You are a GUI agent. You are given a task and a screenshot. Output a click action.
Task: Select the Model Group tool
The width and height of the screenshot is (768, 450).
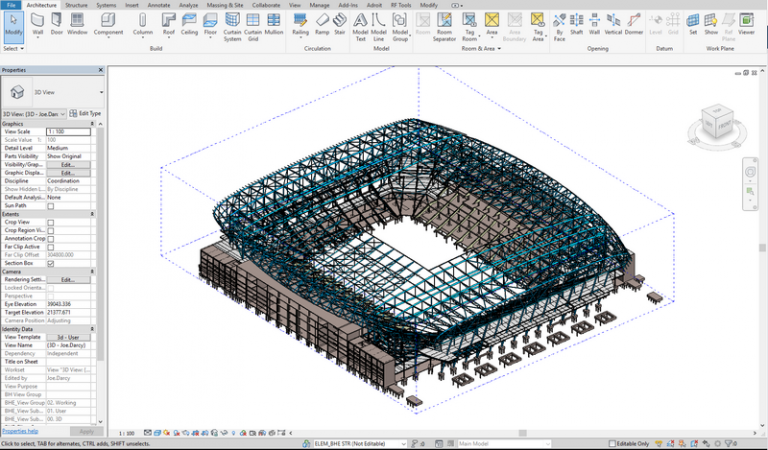click(x=400, y=27)
